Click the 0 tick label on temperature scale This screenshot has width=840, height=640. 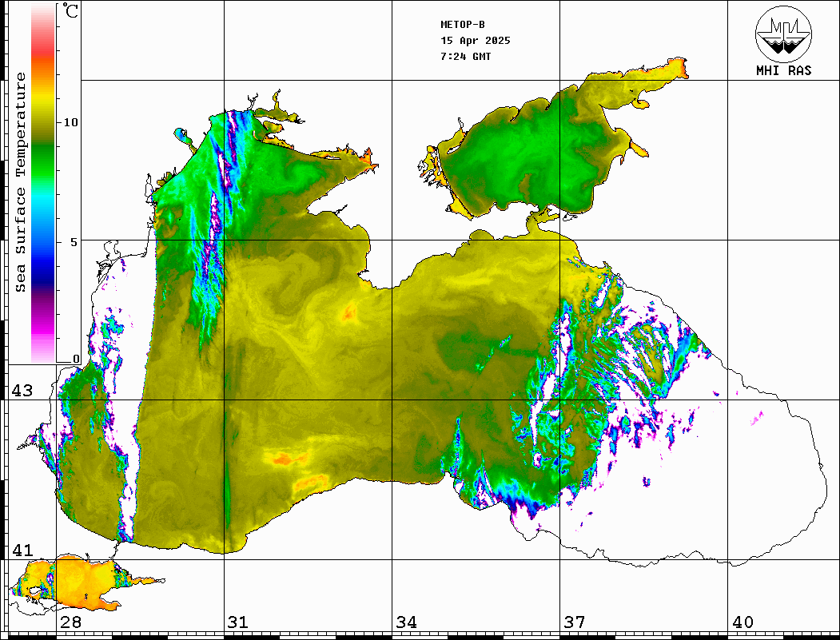[x=76, y=360]
